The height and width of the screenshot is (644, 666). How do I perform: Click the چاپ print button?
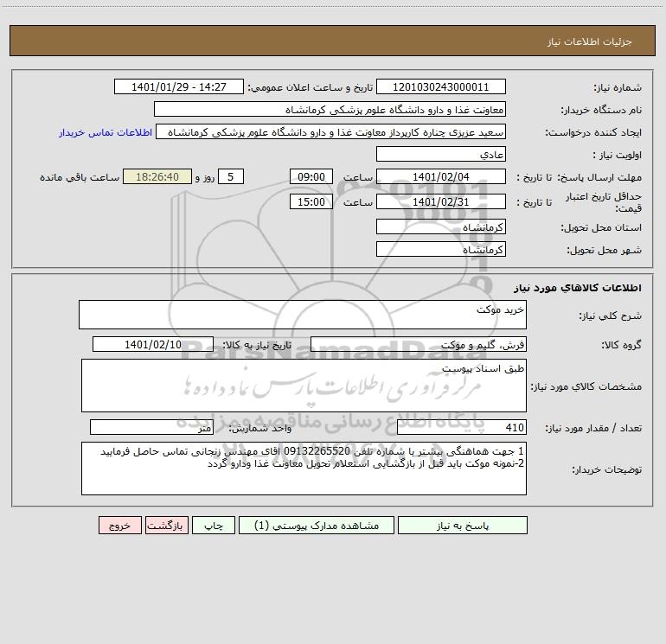click(x=214, y=526)
